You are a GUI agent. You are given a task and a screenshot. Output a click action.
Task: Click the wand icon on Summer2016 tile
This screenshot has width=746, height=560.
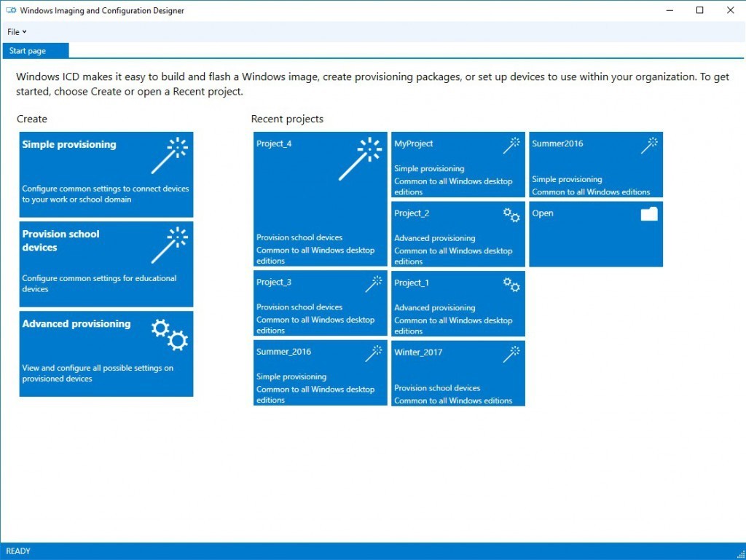click(649, 146)
